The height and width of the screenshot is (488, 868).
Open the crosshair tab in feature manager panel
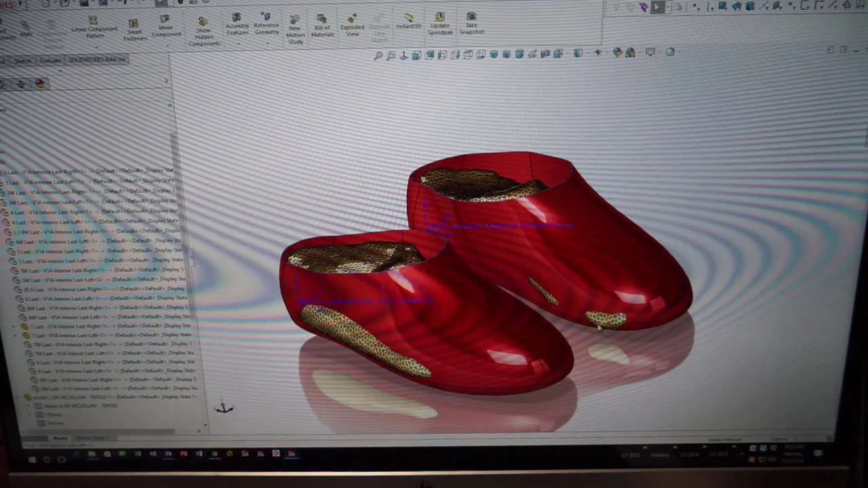[21, 84]
